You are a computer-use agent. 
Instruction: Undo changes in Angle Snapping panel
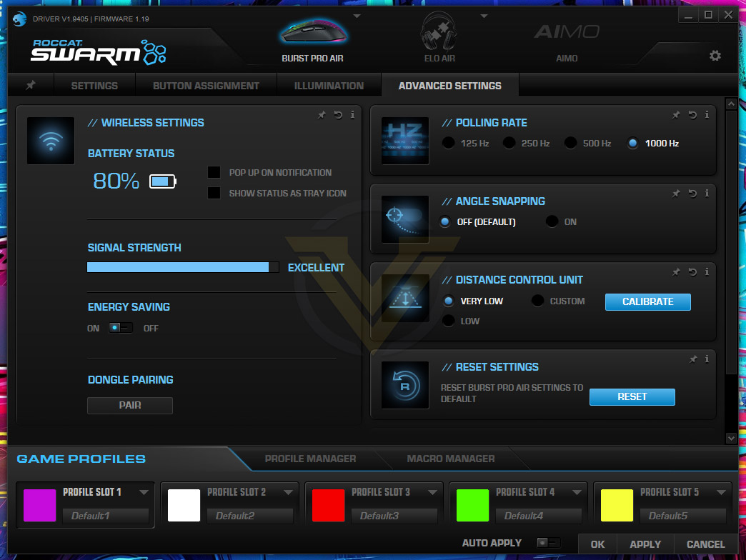692,193
